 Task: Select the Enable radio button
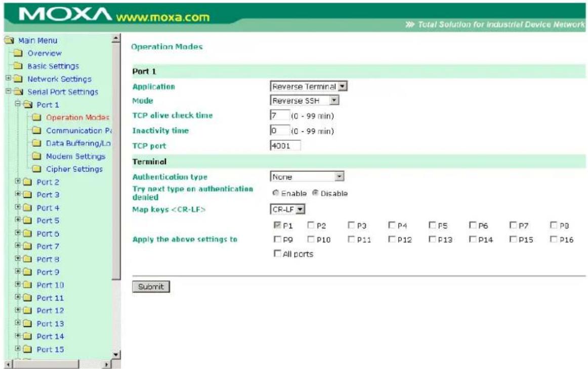coord(276,193)
